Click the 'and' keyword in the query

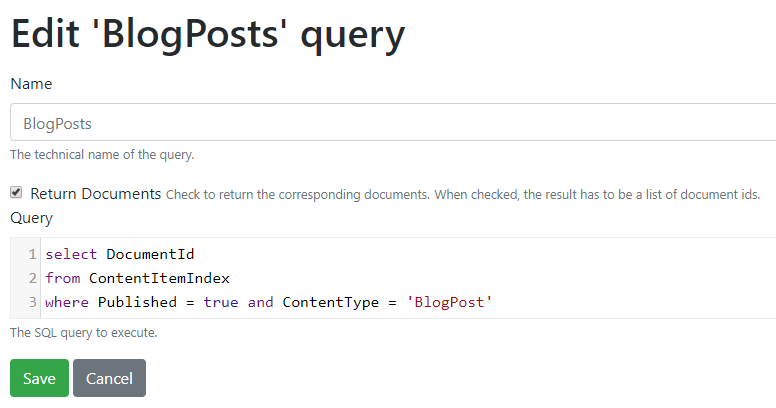pyautogui.click(x=260, y=302)
